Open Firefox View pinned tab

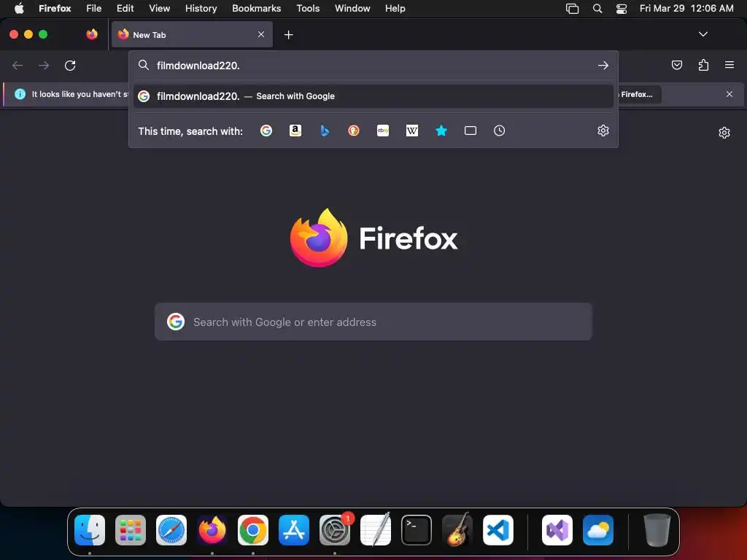(x=92, y=34)
